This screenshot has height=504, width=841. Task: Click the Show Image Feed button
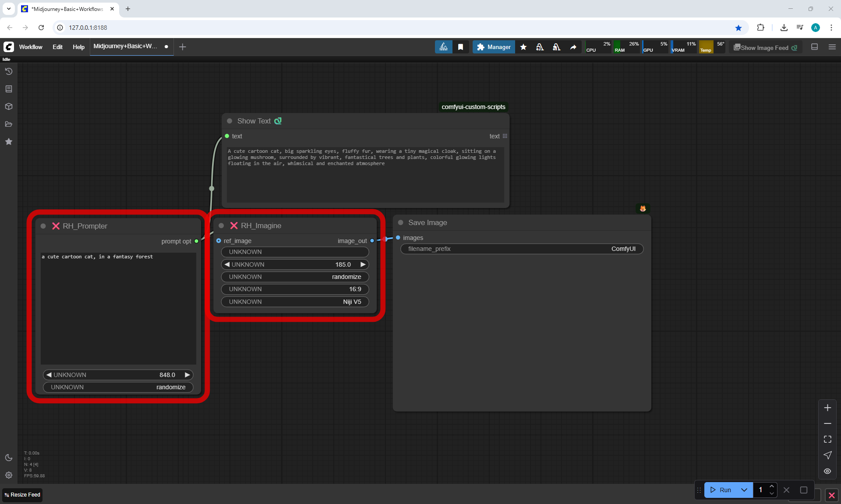coord(765,48)
